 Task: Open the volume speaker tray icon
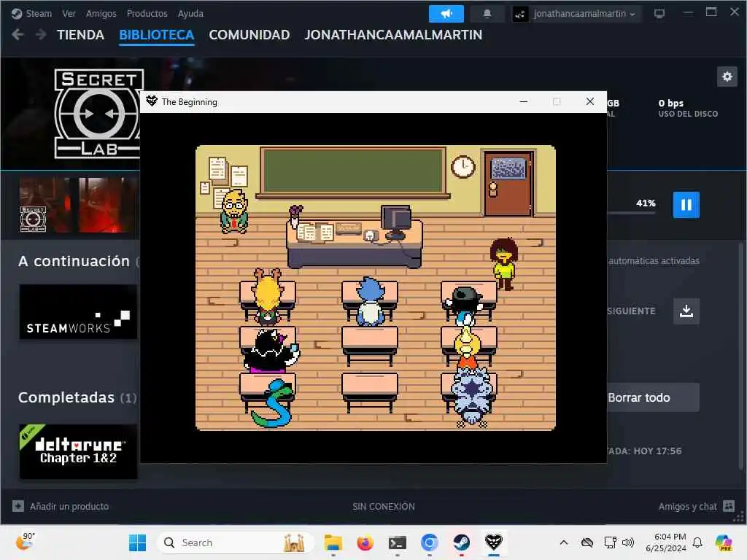(628, 542)
